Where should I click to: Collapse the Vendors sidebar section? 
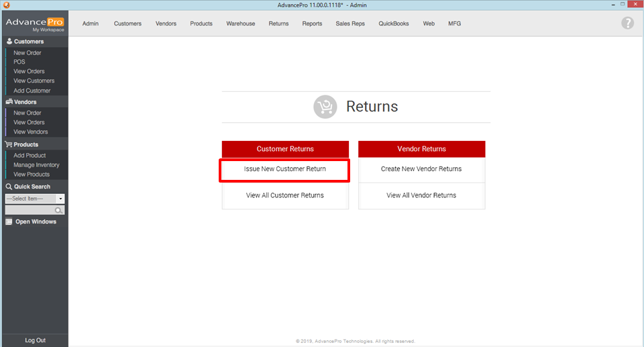point(25,102)
